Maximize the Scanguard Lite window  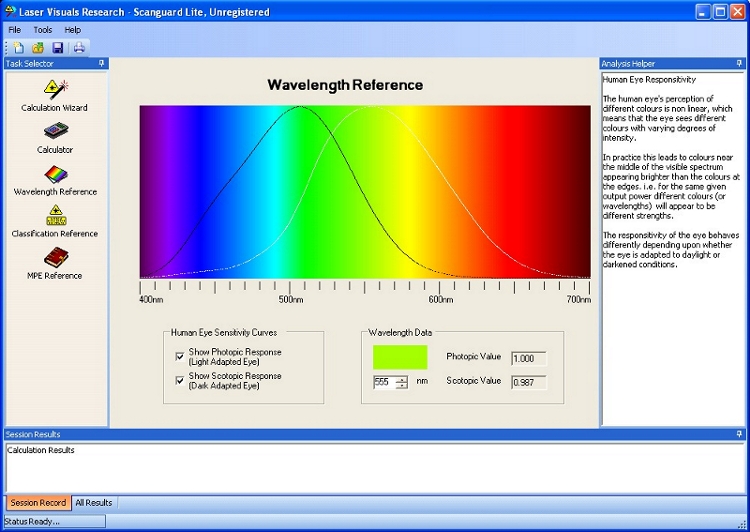[x=720, y=12]
